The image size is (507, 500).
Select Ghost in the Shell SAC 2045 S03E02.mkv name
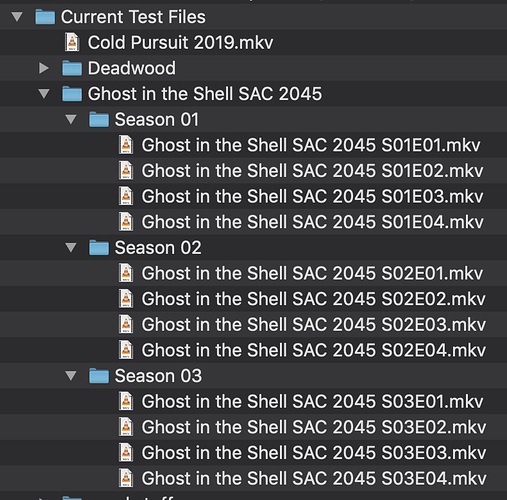pos(314,427)
